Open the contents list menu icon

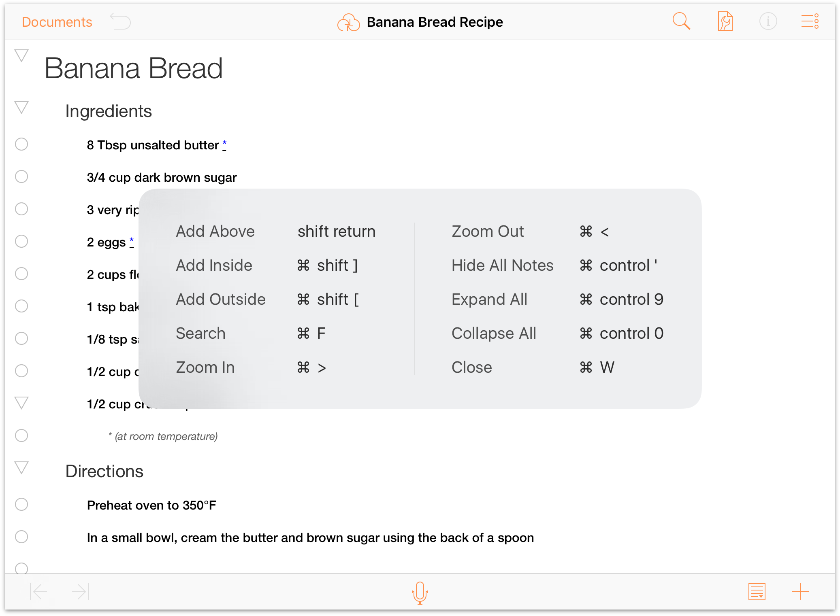tap(810, 21)
